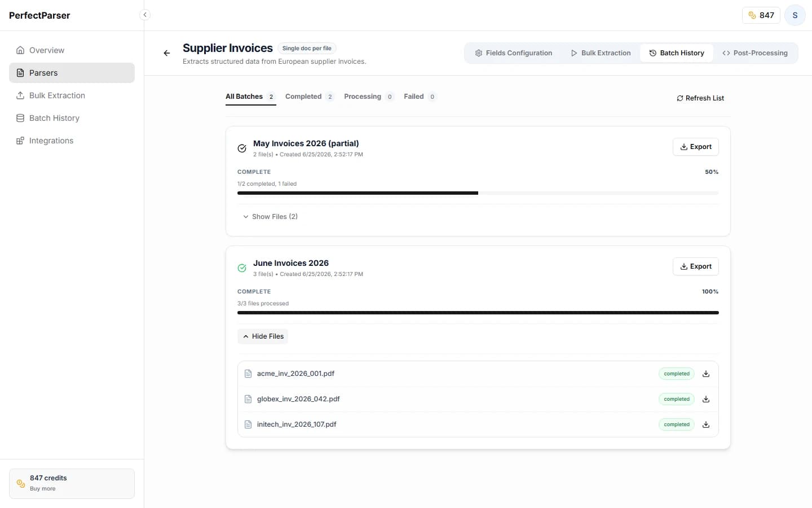Export June Invoices 2026 batch

click(x=696, y=266)
